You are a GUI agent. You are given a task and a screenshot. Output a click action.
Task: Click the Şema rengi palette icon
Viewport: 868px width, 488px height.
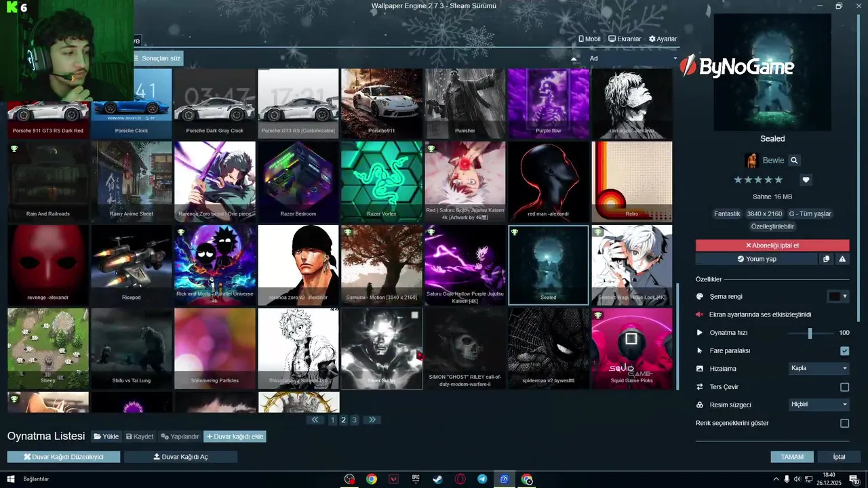(700, 297)
